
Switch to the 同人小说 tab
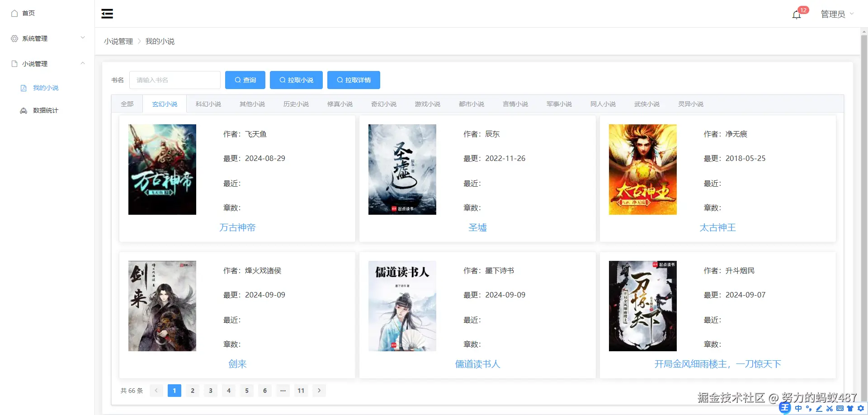point(603,104)
